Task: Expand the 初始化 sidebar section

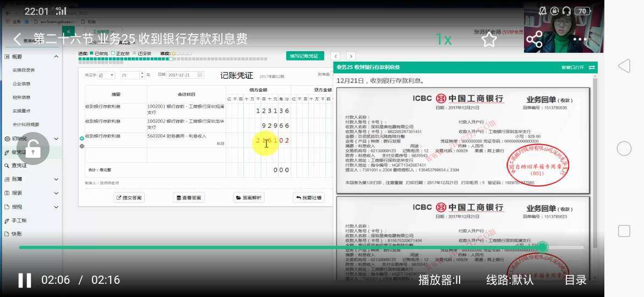Action: click(56, 139)
